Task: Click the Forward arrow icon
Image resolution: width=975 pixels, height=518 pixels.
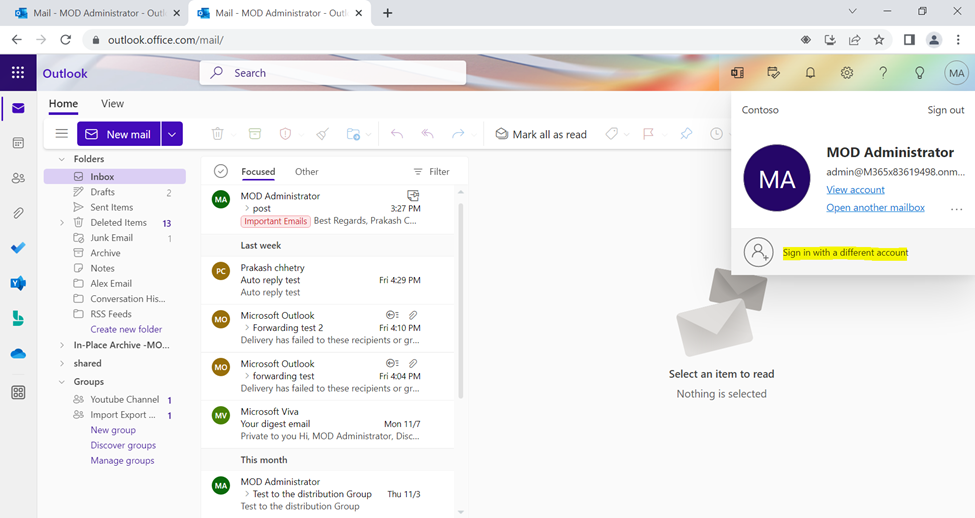Action: 458,134
